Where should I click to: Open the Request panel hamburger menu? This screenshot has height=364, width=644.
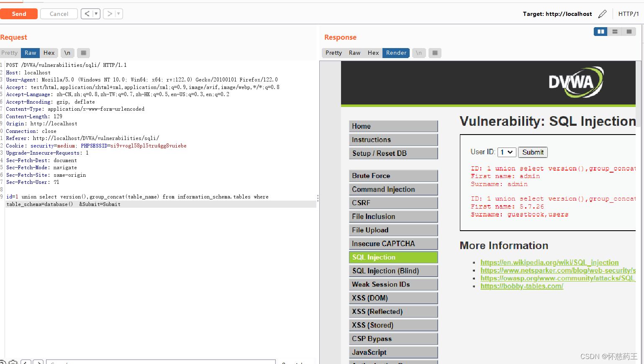click(84, 53)
